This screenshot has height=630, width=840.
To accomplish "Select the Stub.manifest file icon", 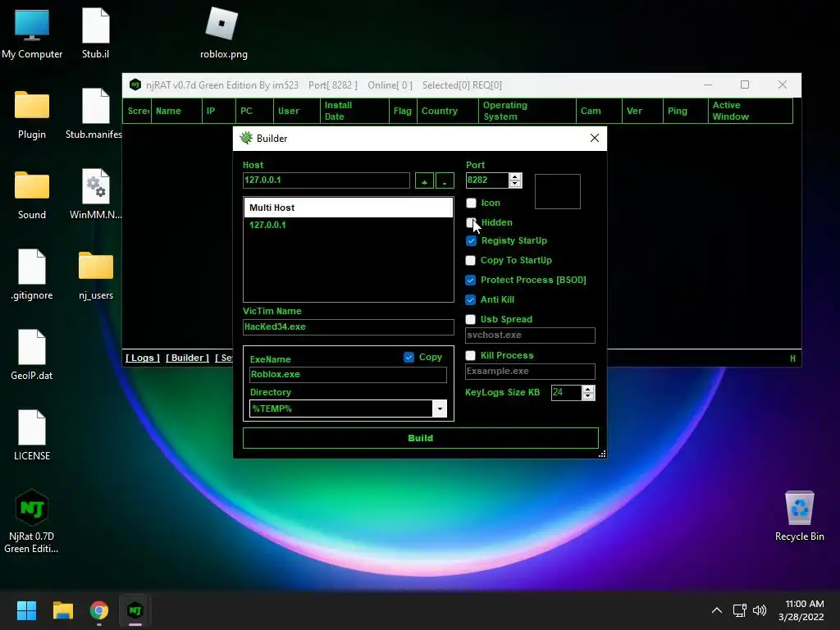I will pos(94,113).
